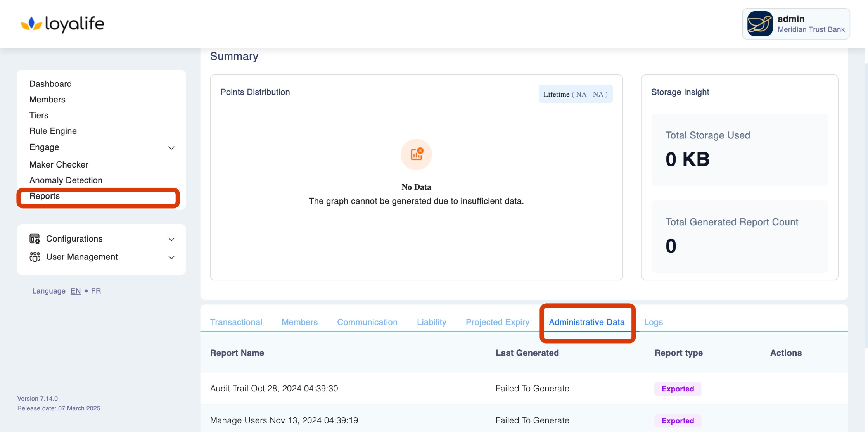The width and height of the screenshot is (868, 432).
Task: Select the Liability reports tab
Action: click(x=431, y=322)
